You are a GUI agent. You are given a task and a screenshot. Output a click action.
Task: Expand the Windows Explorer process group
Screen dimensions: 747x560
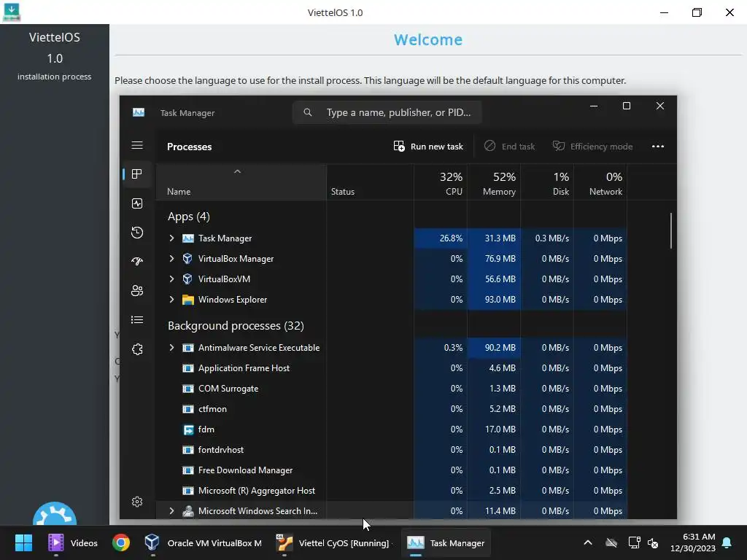click(171, 300)
